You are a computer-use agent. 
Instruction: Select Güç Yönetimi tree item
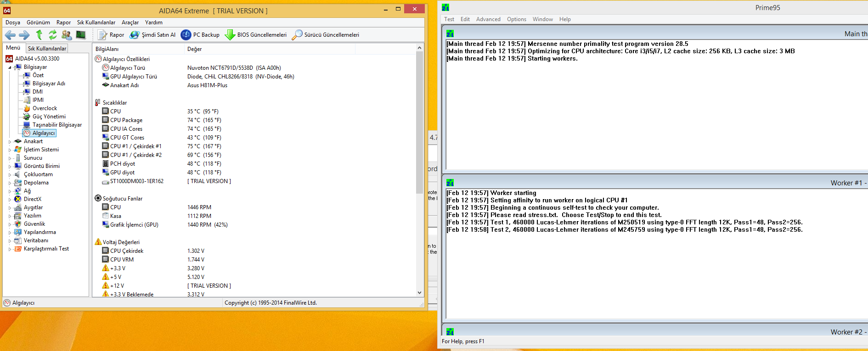click(x=49, y=117)
